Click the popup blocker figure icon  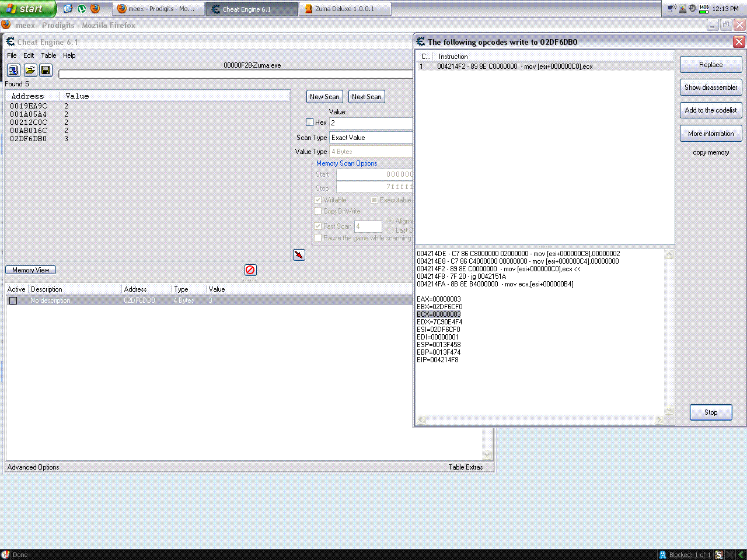pos(662,555)
